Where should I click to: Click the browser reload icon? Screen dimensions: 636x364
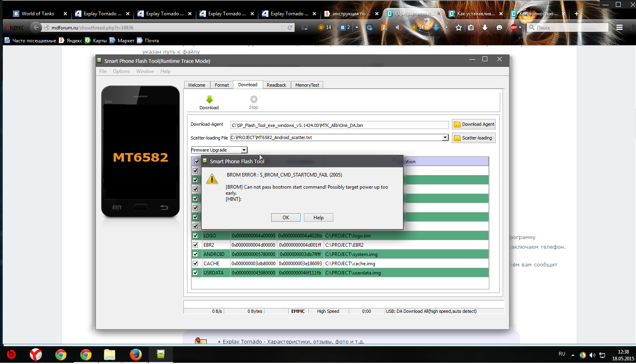pyautogui.click(x=290, y=28)
